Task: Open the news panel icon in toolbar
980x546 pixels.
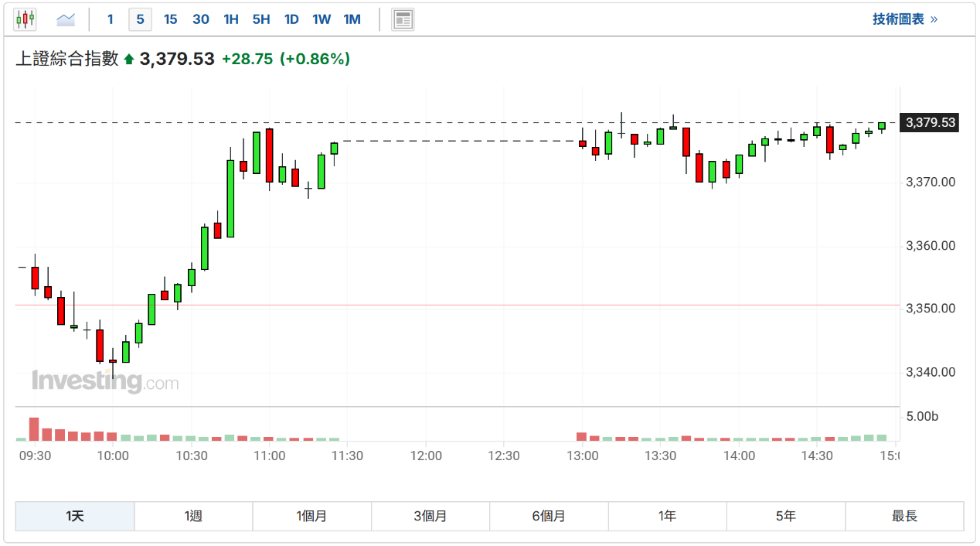Action: click(403, 19)
